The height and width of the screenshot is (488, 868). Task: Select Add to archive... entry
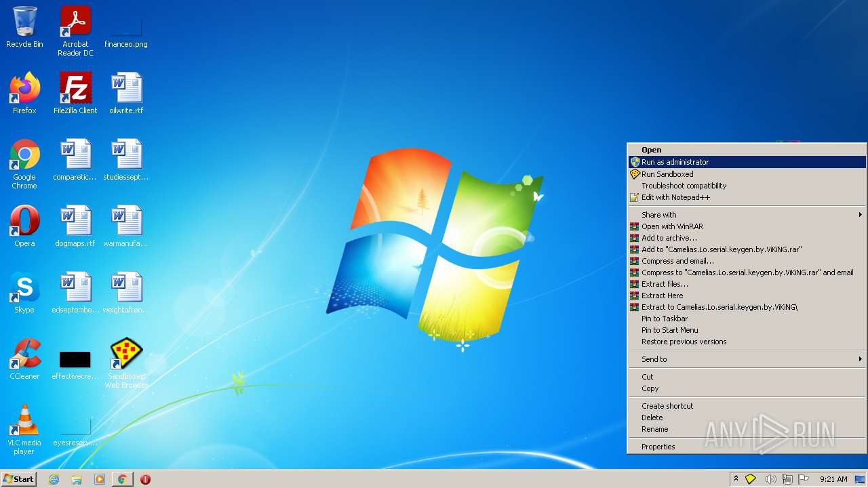pyautogui.click(x=747, y=238)
